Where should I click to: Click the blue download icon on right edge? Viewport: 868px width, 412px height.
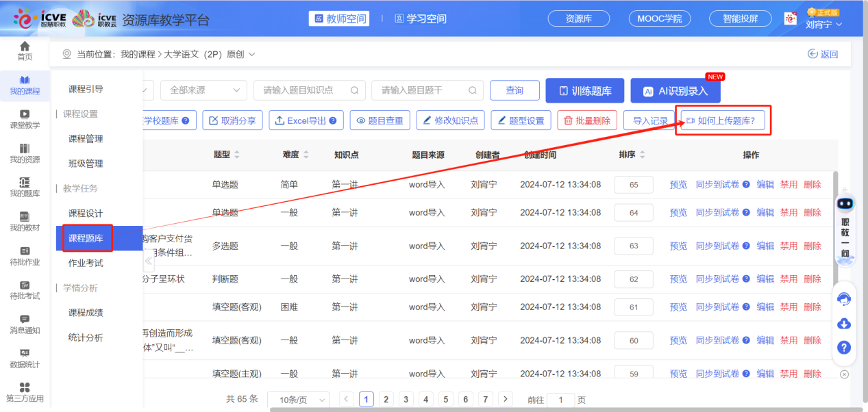(x=843, y=323)
